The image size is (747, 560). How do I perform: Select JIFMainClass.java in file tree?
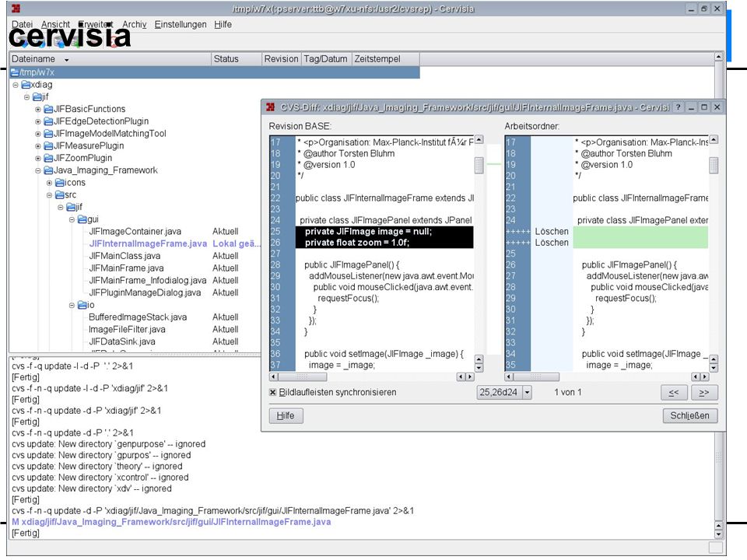coord(124,256)
